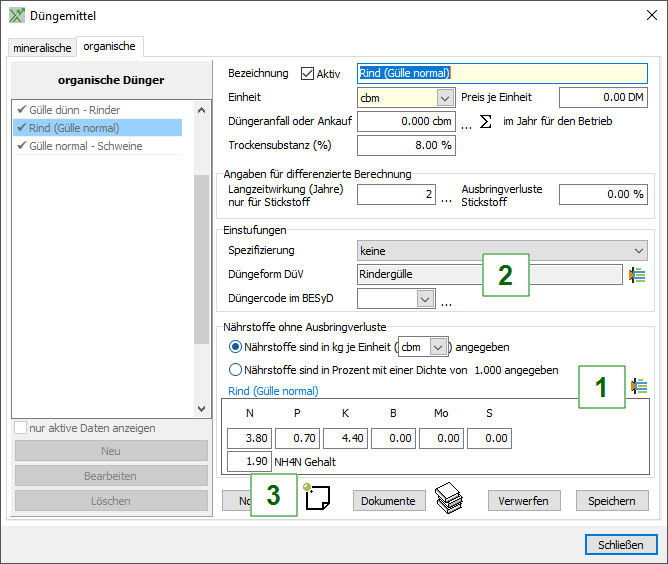668x564 pixels.
Task: Click the sticky note icon
Action: pos(317,498)
